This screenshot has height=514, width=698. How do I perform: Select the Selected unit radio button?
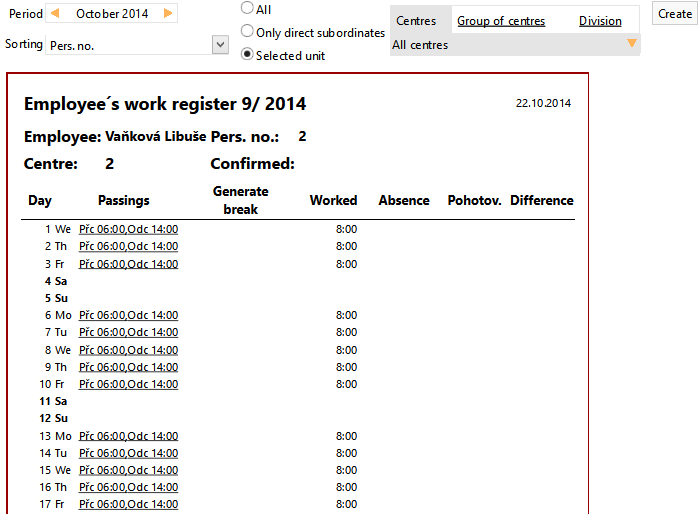[x=247, y=54]
